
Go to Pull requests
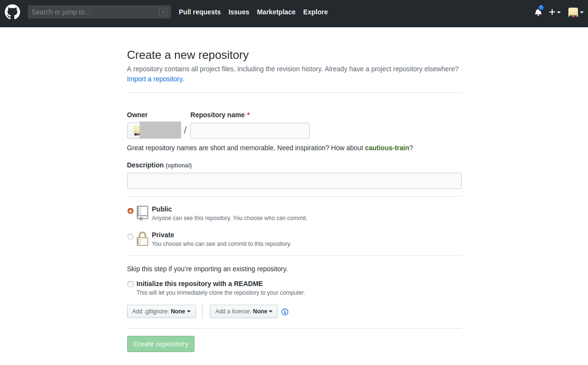[x=200, y=12]
